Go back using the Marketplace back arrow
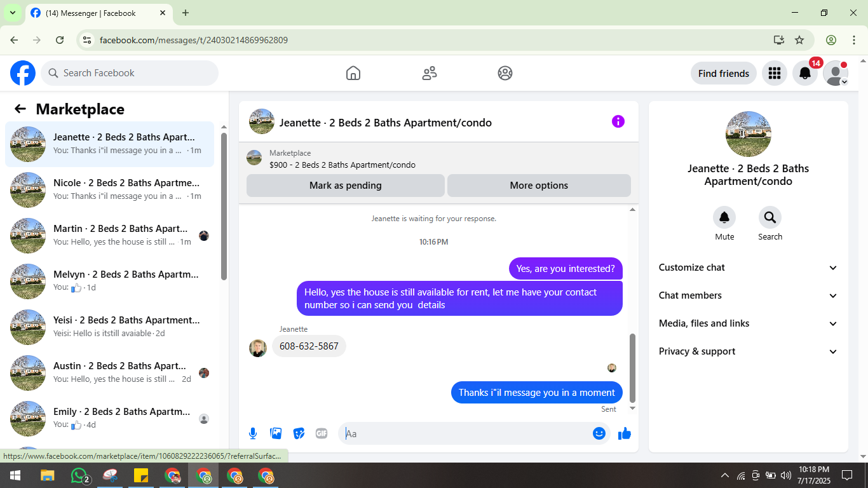 pos(20,109)
